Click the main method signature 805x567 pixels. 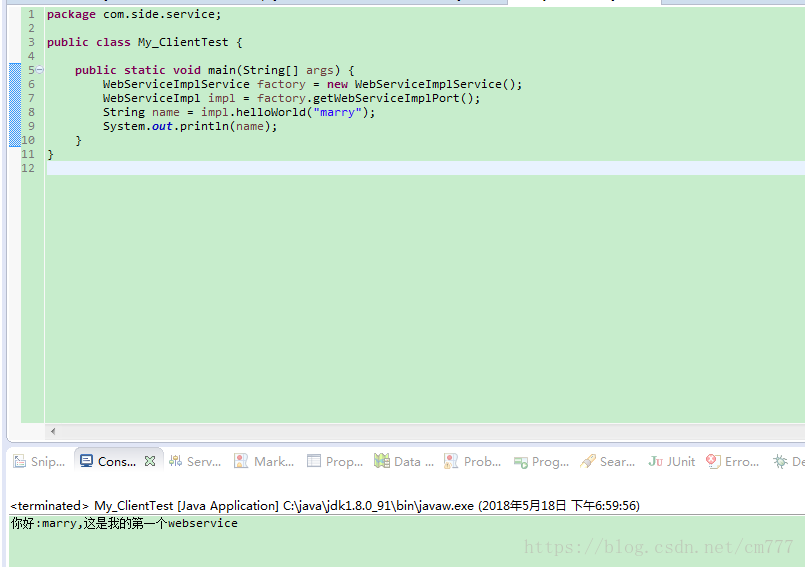(215, 70)
